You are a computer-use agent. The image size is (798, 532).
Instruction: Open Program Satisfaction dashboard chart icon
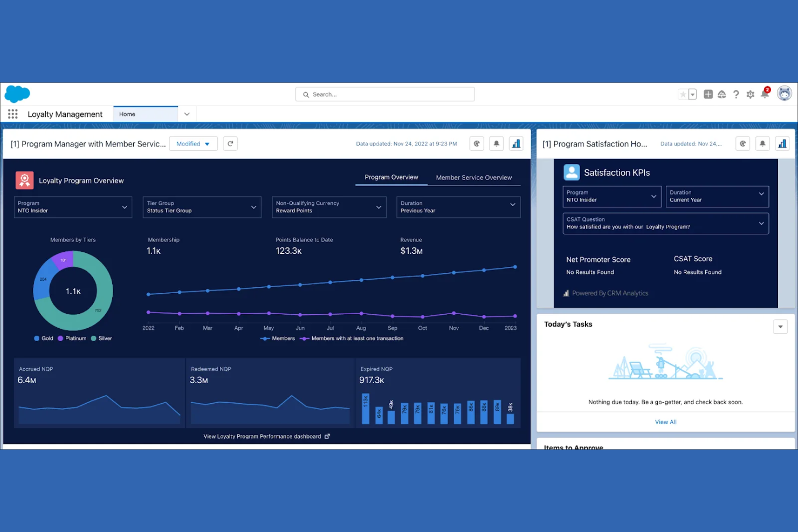(x=782, y=144)
